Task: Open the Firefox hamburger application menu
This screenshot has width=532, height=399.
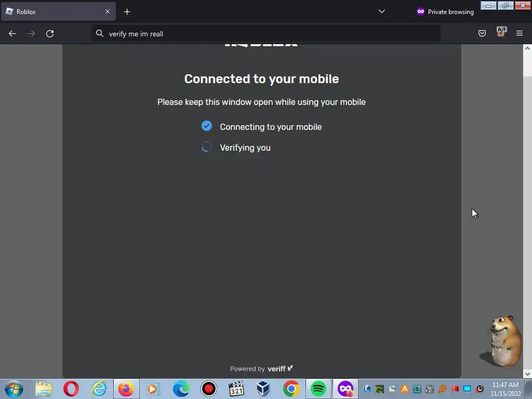Action: coord(520,33)
